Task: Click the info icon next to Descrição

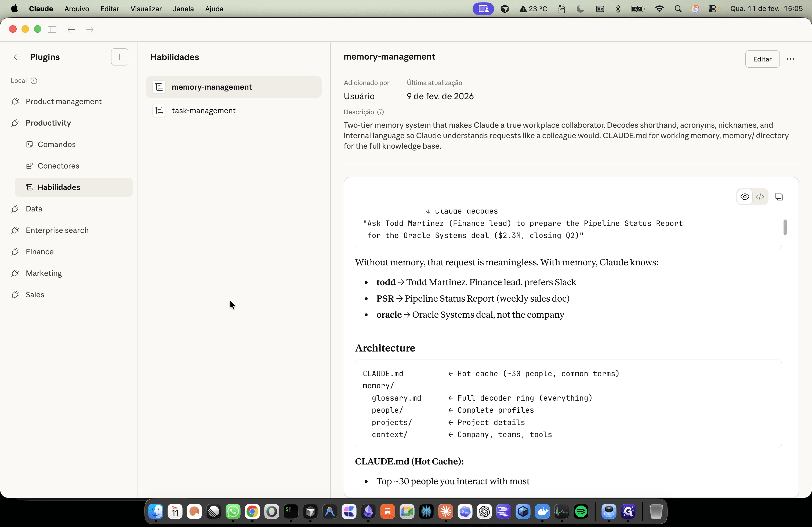Action: point(380,112)
